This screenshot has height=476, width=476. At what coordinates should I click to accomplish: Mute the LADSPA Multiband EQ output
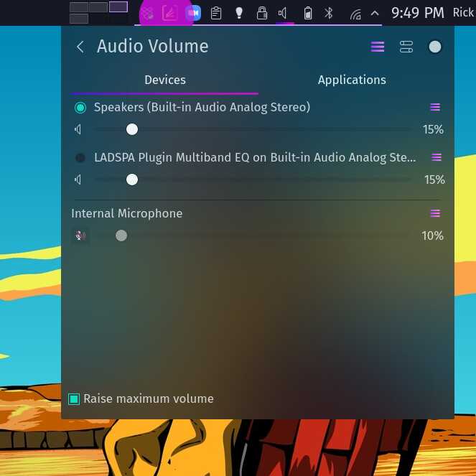pyautogui.click(x=78, y=179)
